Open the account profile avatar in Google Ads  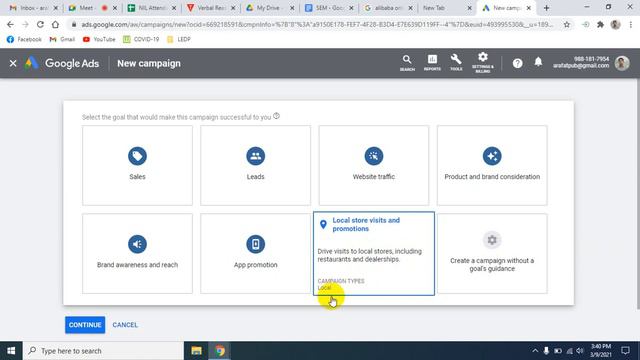pyautogui.click(x=622, y=63)
